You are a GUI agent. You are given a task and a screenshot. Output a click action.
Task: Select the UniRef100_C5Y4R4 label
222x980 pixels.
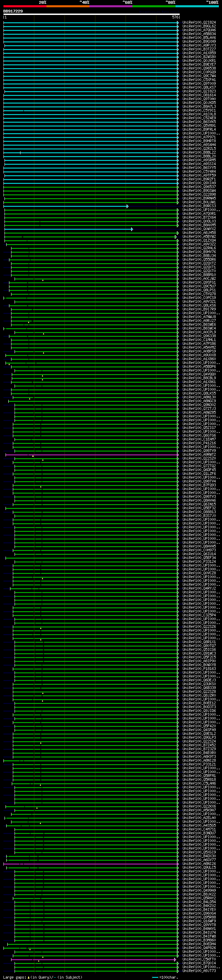[199, 172]
